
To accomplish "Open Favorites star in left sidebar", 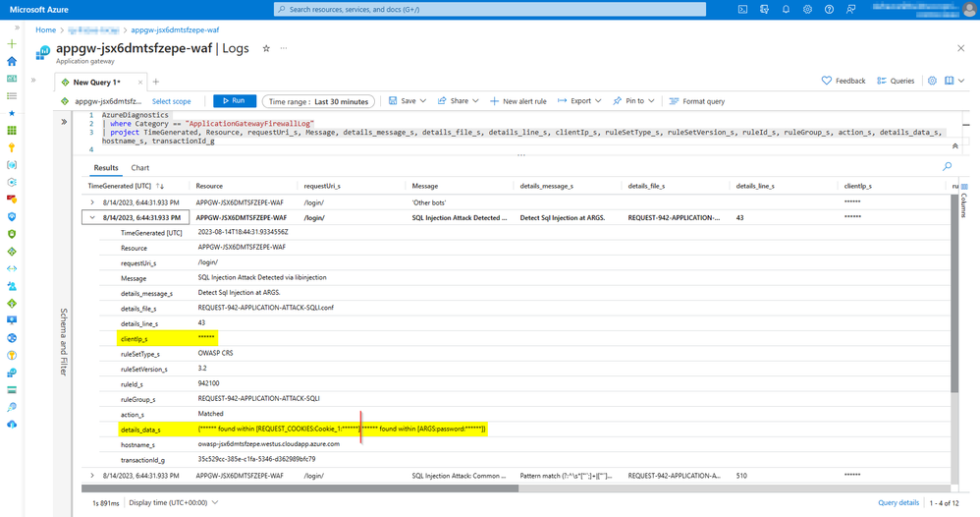I will point(11,113).
